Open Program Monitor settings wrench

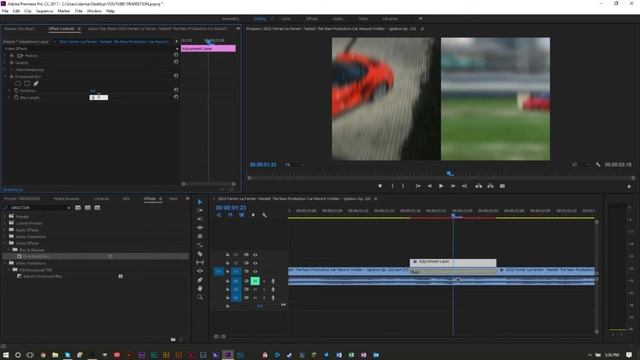click(598, 164)
